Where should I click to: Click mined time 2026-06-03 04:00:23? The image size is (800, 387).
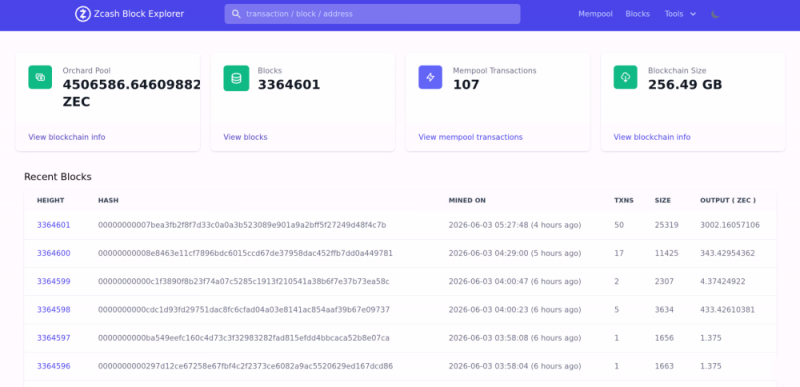(515, 309)
